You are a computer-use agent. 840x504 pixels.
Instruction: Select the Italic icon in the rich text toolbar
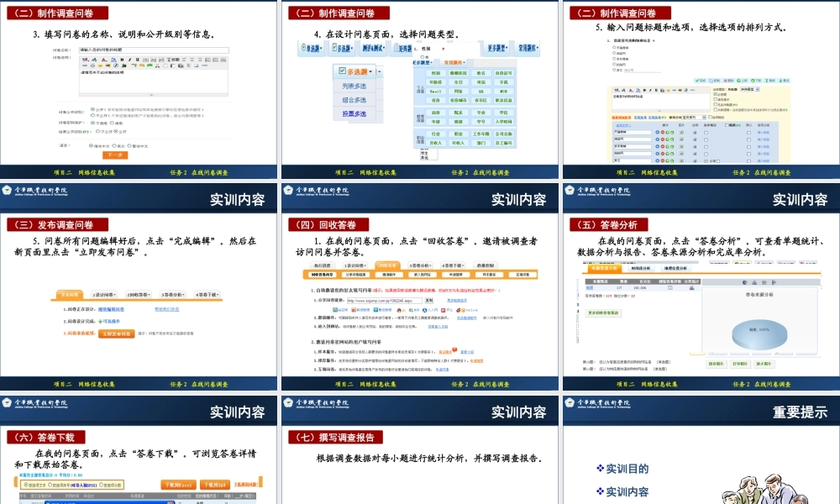(x=129, y=60)
